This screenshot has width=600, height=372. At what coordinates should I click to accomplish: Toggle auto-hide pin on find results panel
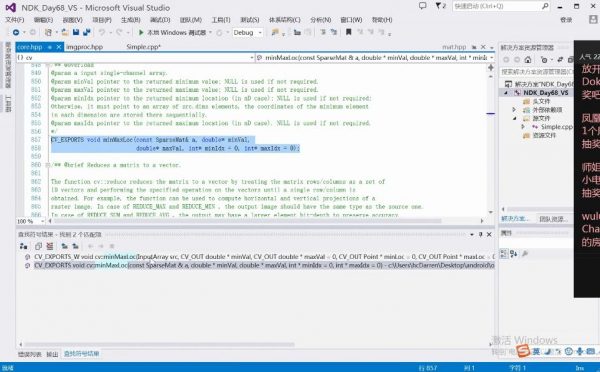pyautogui.click(x=480, y=234)
